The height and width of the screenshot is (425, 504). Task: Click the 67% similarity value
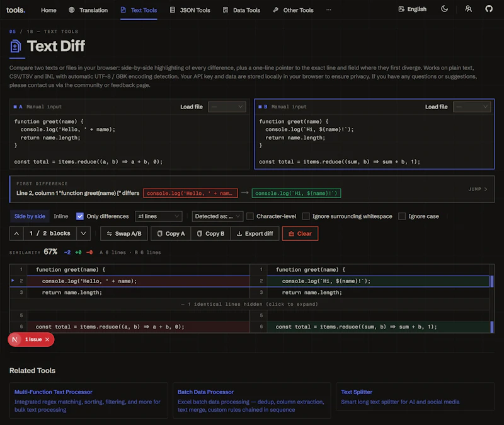[x=50, y=252]
